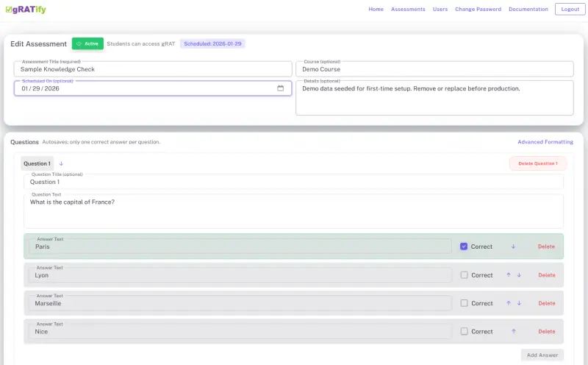588x365 pixels.
Task: Delete the Marseille answer
Action: (x=547, y=303)
